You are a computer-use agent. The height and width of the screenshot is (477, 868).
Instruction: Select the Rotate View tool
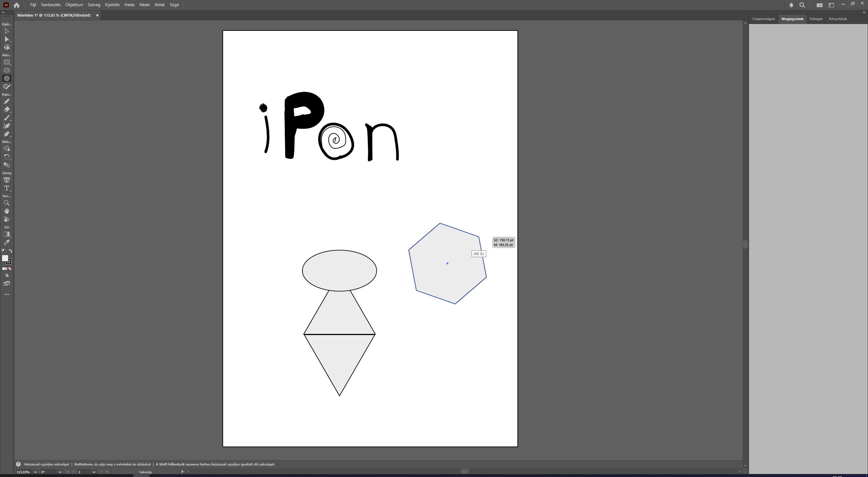[6, 219]
